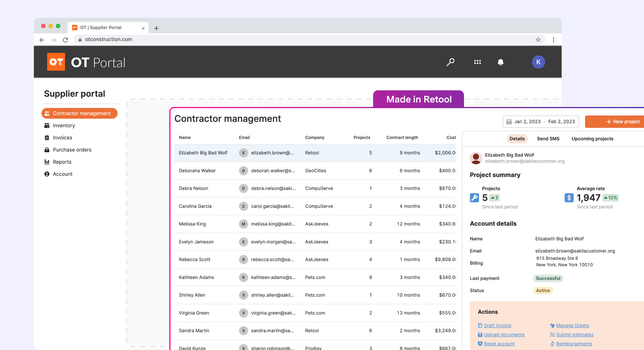This screenshot has width=644, height=350.
Task: Click the New project button
Action: tap(615, 122)
